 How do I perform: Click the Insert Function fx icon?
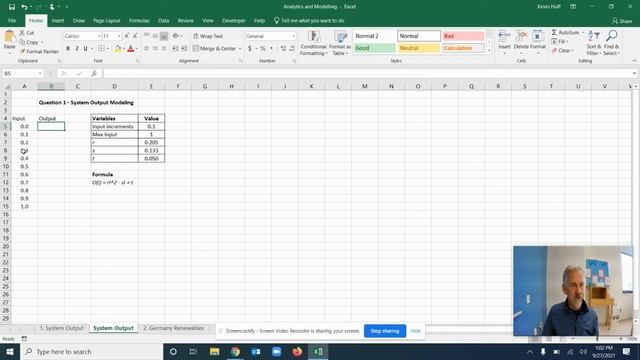click(x=94, y=73)
